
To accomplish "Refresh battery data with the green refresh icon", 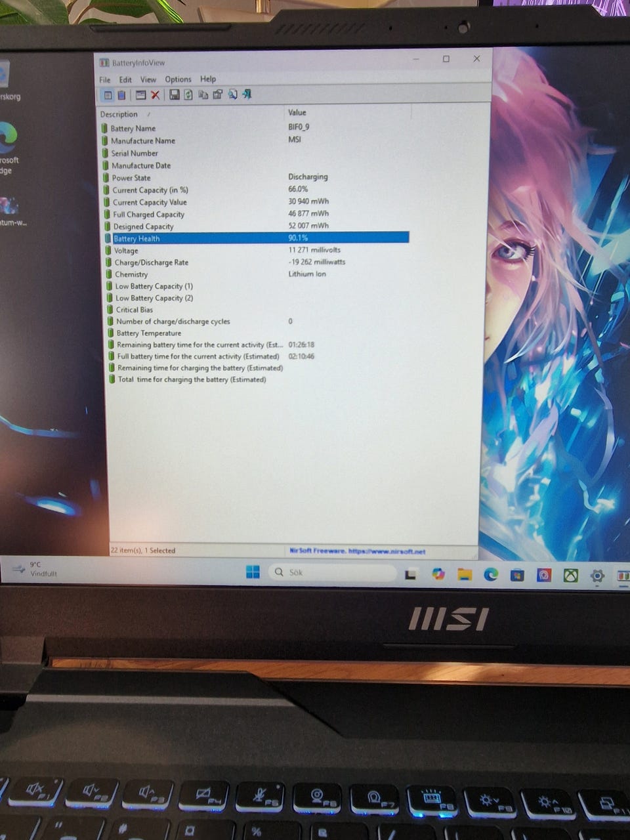I will pyautogui.click(x=188, y=95).
